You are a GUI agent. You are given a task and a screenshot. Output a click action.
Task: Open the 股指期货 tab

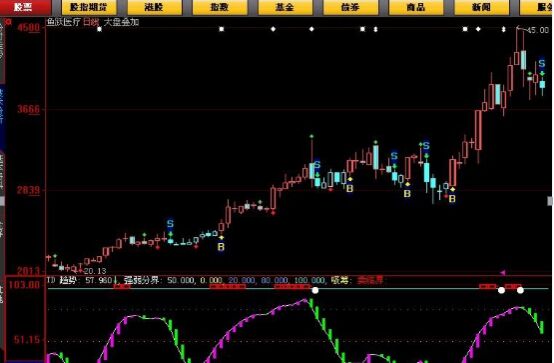pyautogui.click(x=88, y=7)
